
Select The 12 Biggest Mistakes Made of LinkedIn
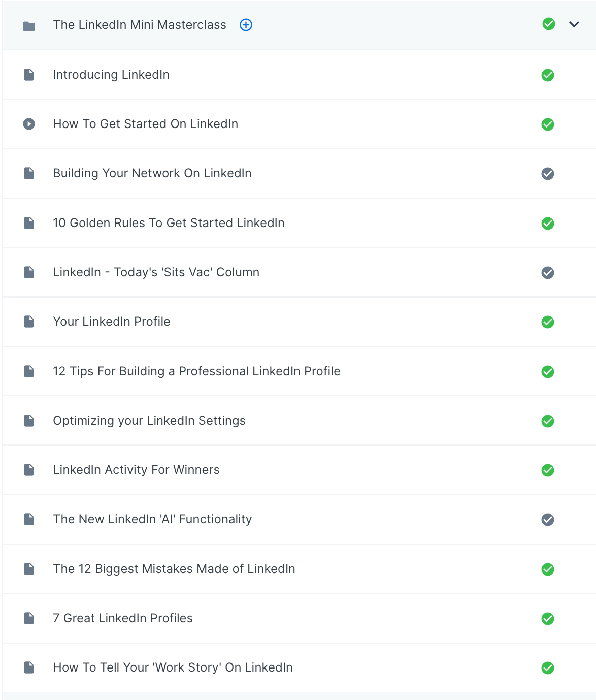tap(174, 569)
